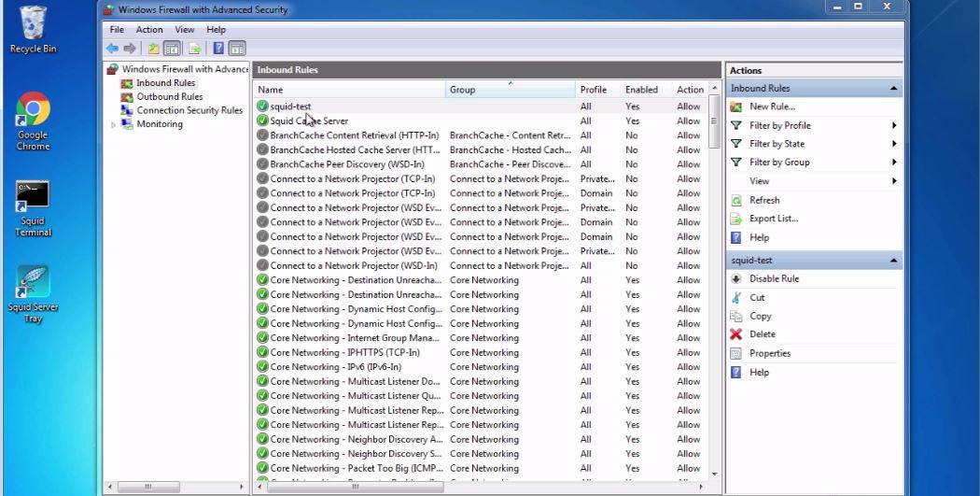This screenshot has width=980, height=496.
Task: Sort rules by the Profile column header
Action: point(598,90)
